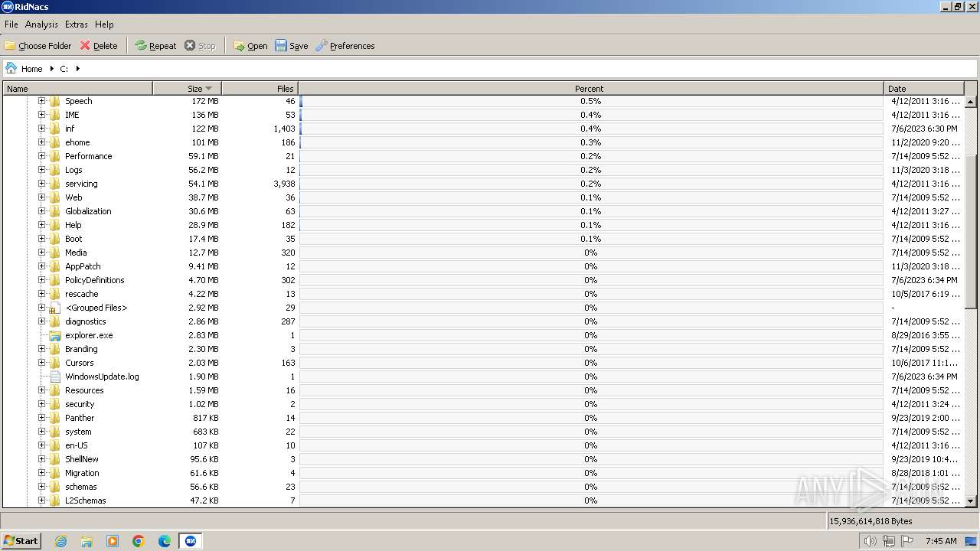
Task: Open the dropdown arrow after Home breadcrumb
Action: (51, 69)
